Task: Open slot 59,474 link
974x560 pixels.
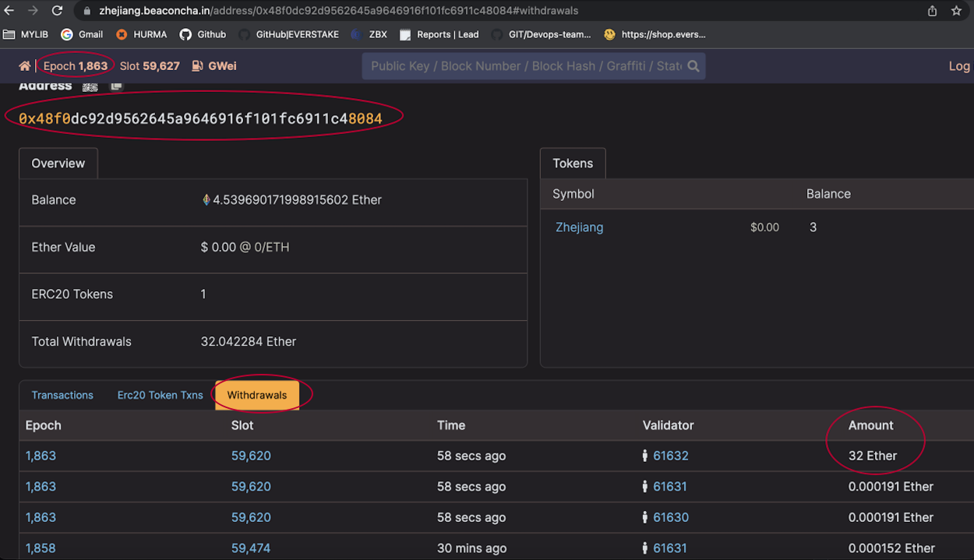Action: pyautogui.click(x=251, y=548)
